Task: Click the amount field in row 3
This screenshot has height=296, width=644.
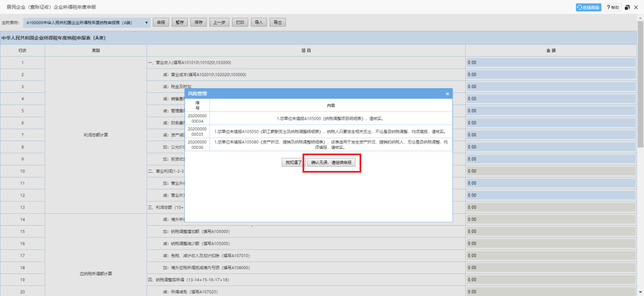Action: click(x=551, y=87)
